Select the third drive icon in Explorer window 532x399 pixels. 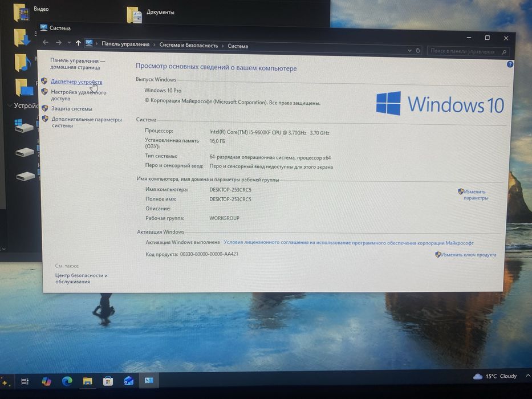coord(26,176)
